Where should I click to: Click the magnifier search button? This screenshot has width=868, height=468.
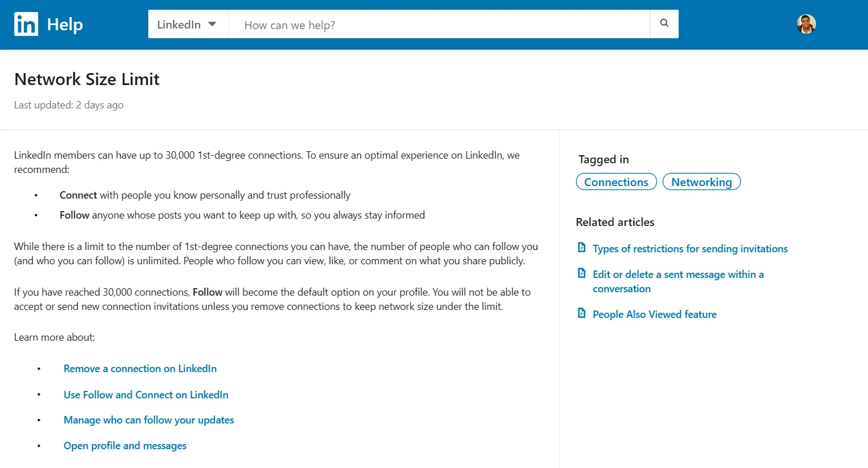click(x=664, y=24)
